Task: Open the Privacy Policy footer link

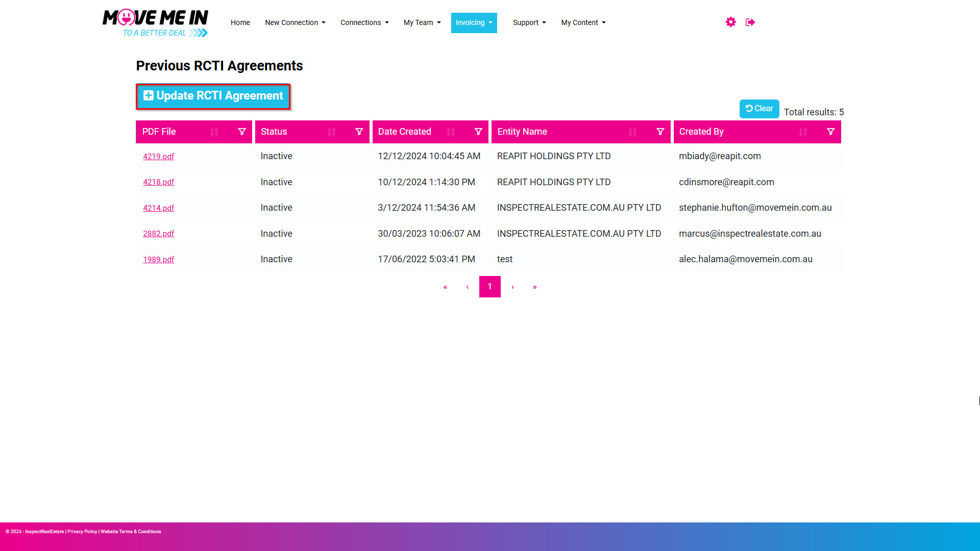Action: point(82,532)
